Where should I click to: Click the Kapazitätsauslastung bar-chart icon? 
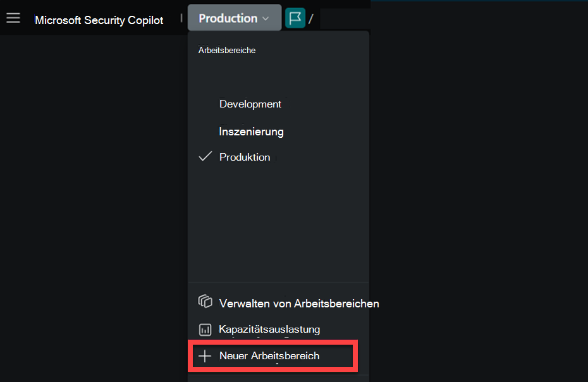coord(205,329)
